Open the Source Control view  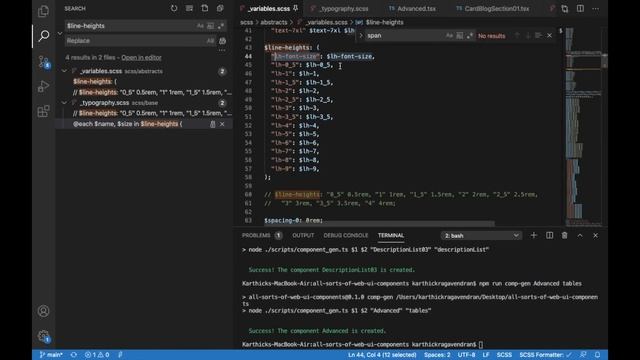coord(43,62)
